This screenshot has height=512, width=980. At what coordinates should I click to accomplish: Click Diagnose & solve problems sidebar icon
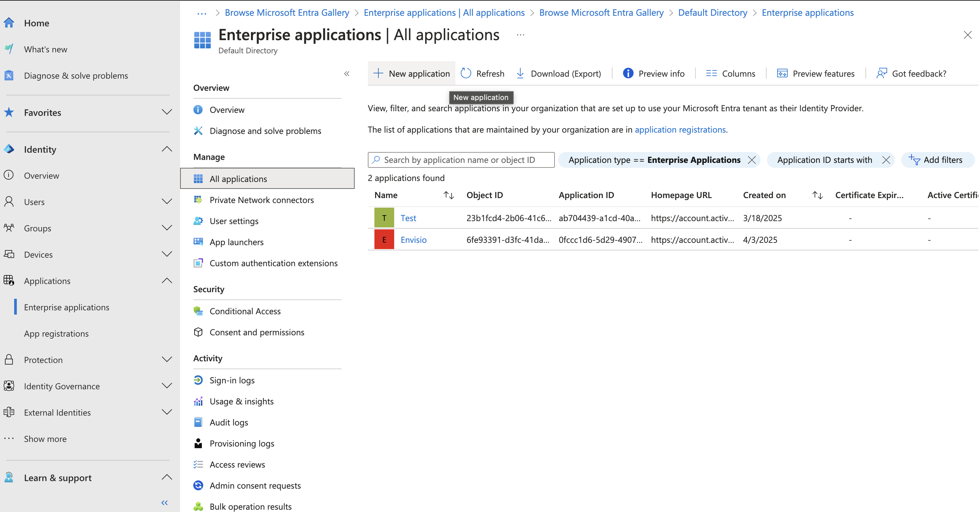(9, 75)
